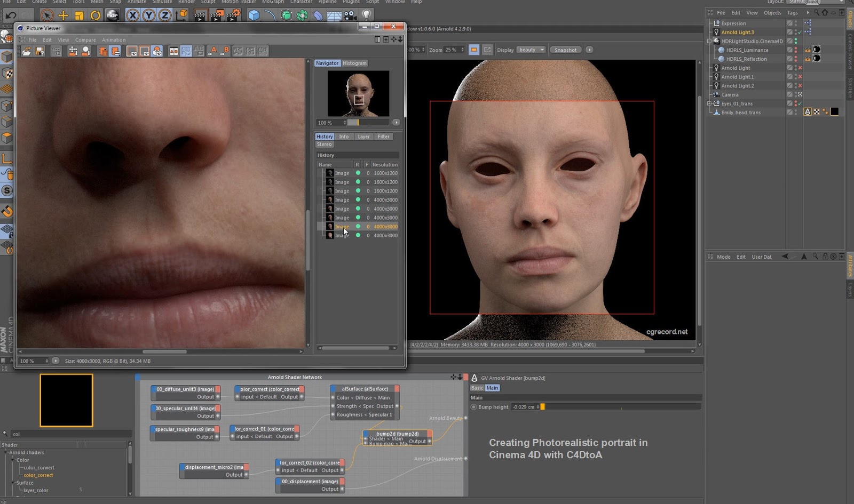Click the light bulb icon in toolbar
Screen dimensions: 854x504
(367, 15)
